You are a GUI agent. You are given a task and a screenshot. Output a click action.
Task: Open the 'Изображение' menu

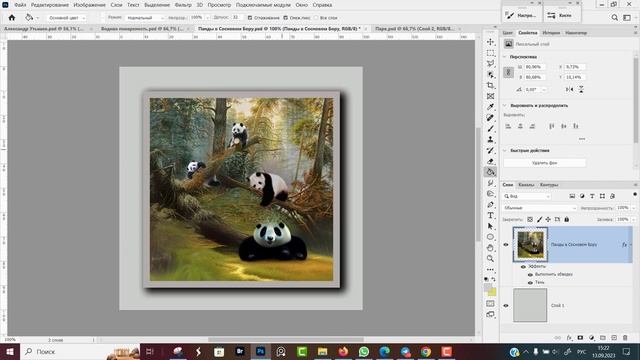(x=89, y=5)
